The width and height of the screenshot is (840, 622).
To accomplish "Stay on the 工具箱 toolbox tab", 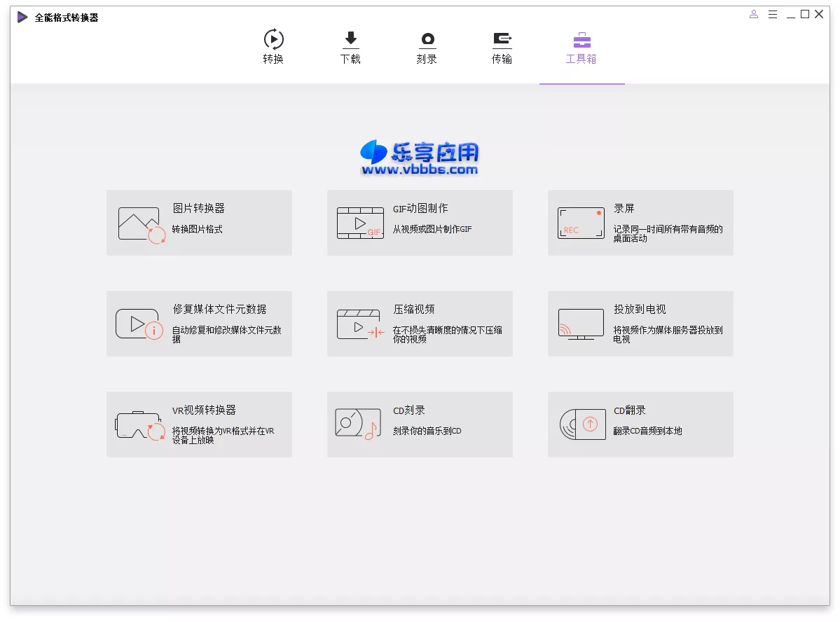I will tap(581, 46).
